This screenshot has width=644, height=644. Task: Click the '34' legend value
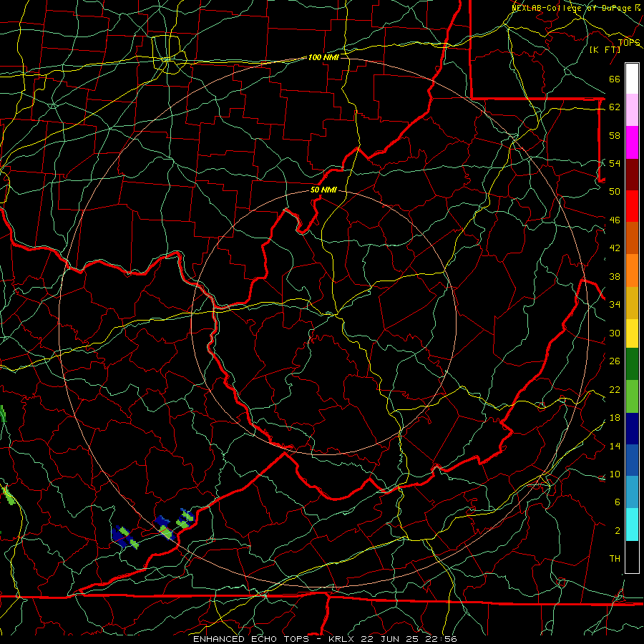615,305
